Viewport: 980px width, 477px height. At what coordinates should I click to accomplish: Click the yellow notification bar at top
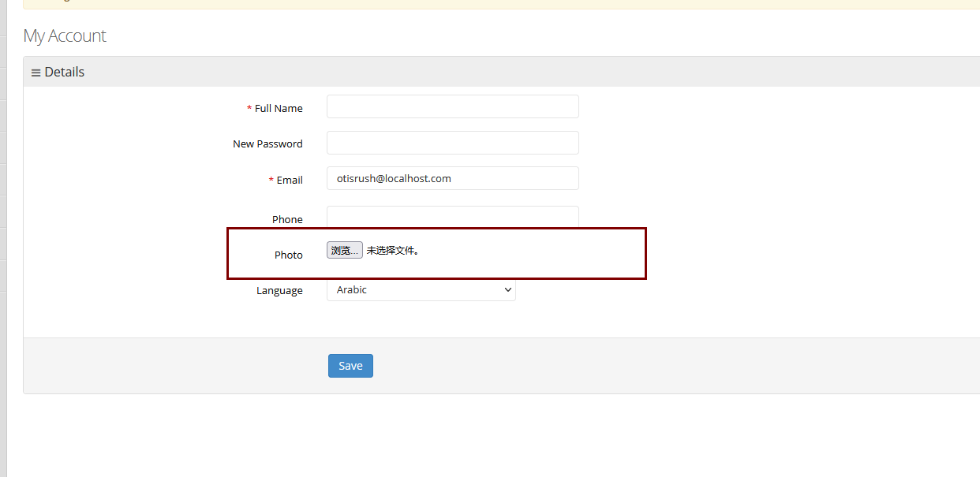pyautogui.click(x=502, y=4)
